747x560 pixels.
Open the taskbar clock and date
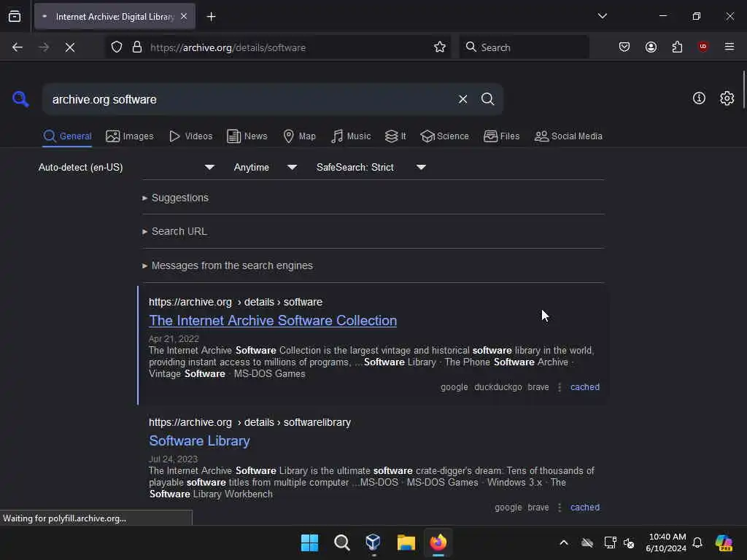click(x=666, y=542)
